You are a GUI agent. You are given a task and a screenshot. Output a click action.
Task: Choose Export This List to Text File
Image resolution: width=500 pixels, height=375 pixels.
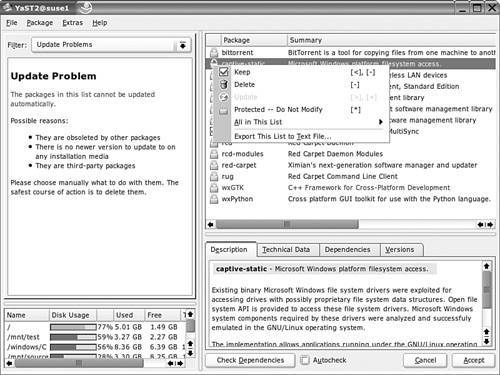coord(283,136)
